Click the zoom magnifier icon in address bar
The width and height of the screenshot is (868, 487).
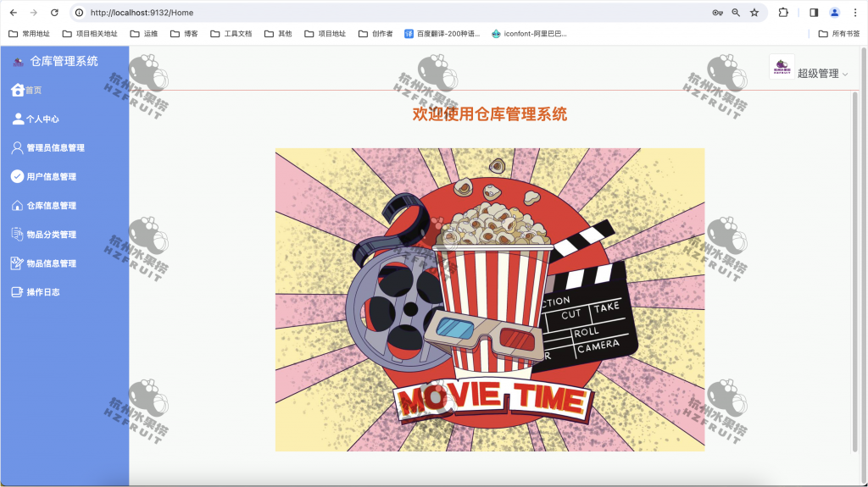click(736, 12)
